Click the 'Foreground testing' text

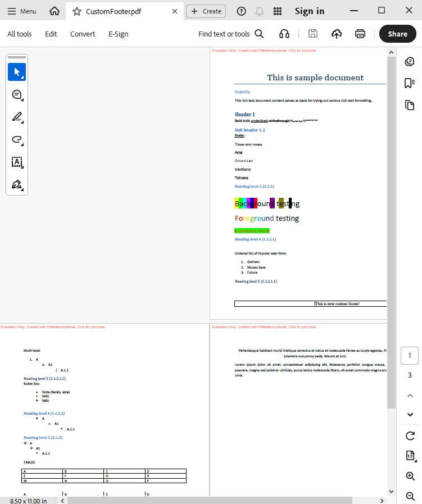pyautogui.click(x=267, y=218)
